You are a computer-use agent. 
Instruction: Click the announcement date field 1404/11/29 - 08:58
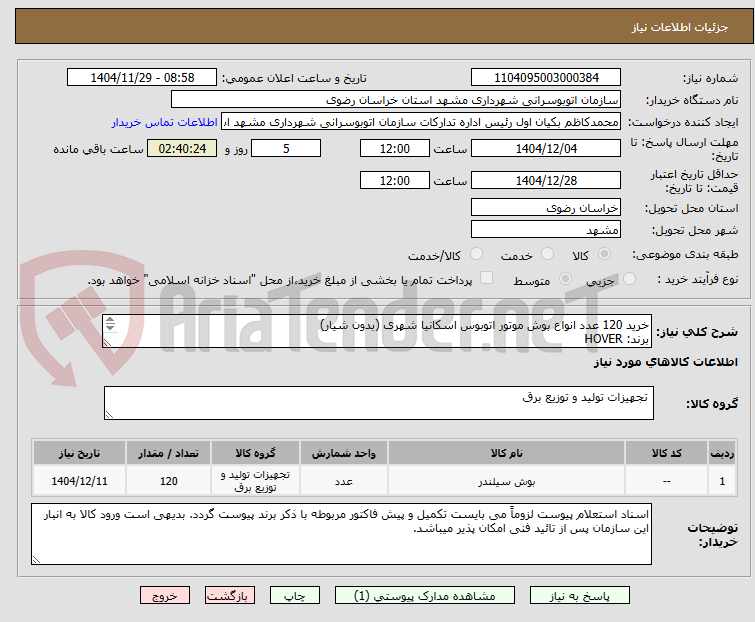point(142,78)
